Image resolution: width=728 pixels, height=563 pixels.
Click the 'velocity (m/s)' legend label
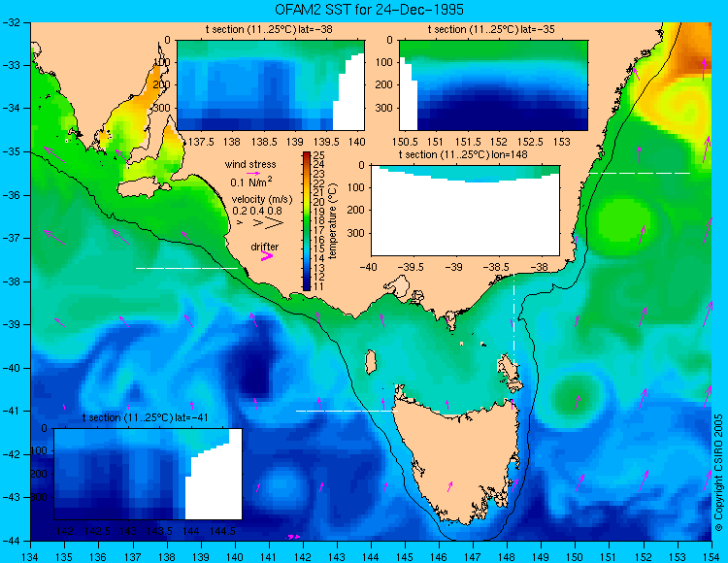click(x=262, y=200)
